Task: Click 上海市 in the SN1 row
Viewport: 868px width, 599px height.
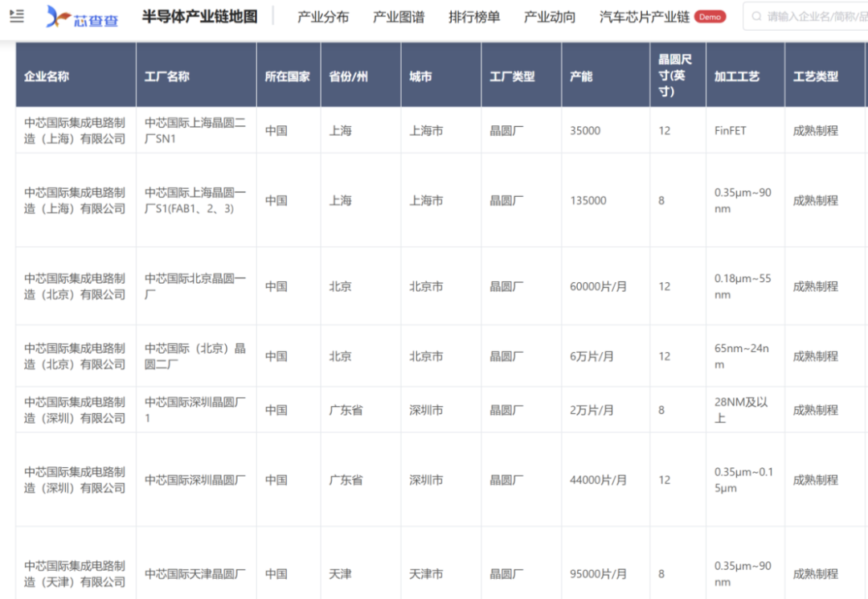Action: click(x=426, y=130)
